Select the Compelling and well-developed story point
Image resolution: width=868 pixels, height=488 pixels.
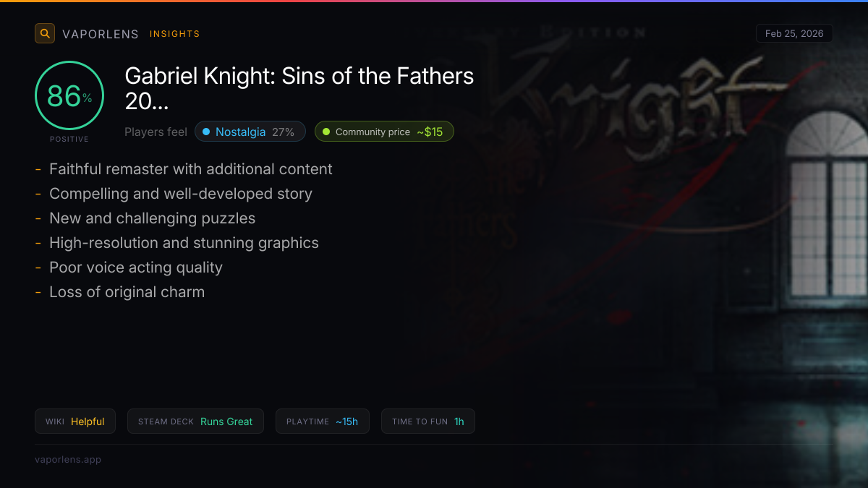click(180, 194)
